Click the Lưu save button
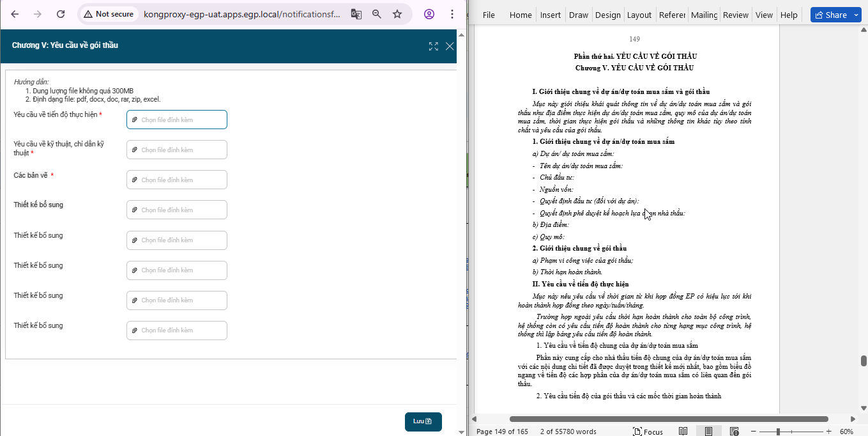868x436 pixels. [423, 421]
